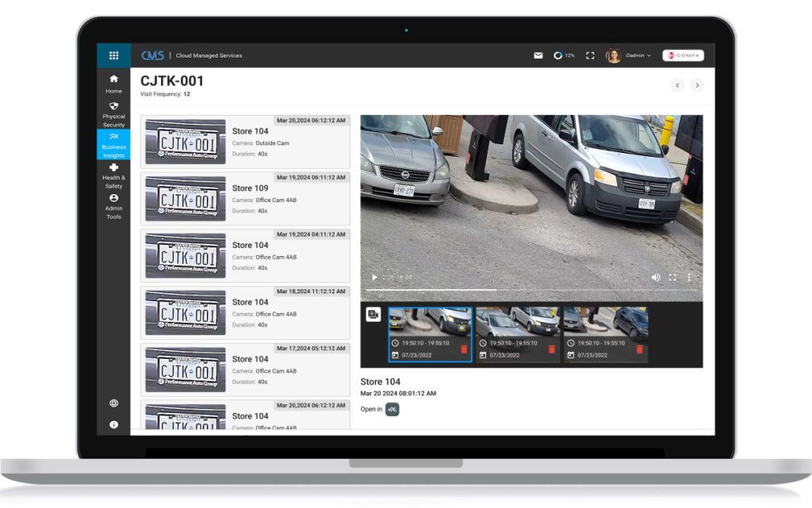Enter fullscreen from the top bar

(589, 55)
